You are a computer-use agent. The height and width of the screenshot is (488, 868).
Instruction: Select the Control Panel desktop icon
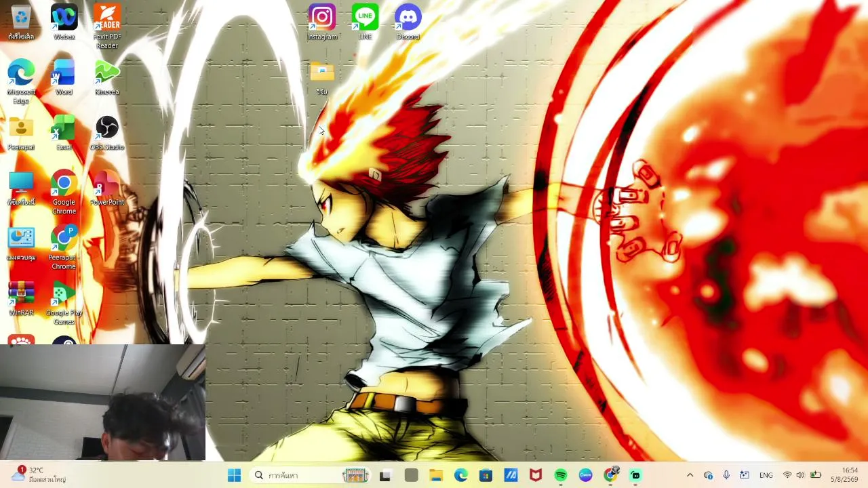point(21,243)
